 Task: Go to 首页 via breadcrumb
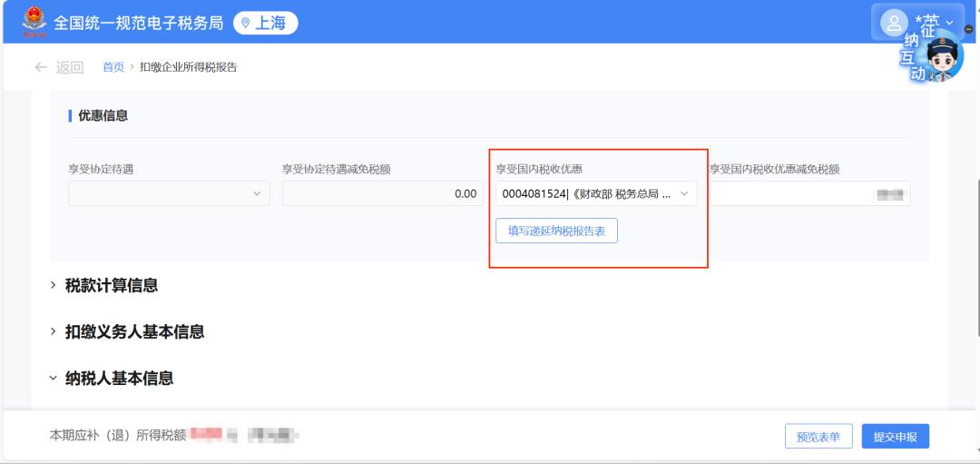pyautogui.click(x=113, y=67)
